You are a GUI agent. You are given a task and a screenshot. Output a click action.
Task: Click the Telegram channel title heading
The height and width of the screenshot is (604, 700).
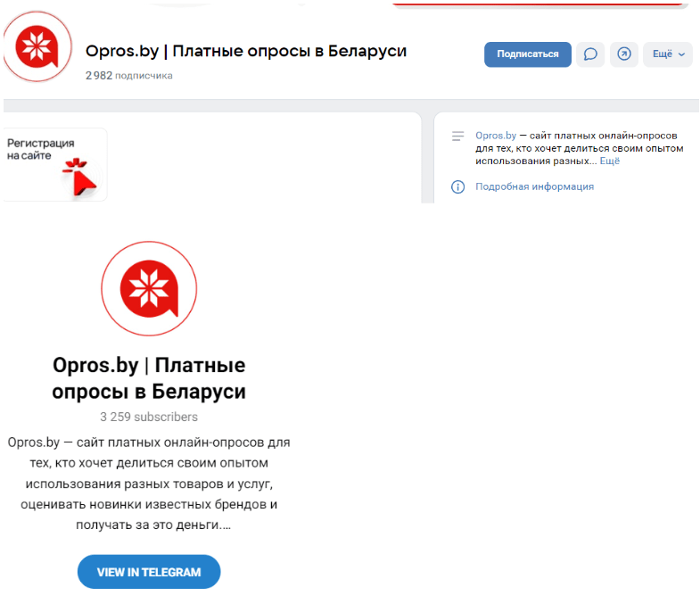[149, 378]
